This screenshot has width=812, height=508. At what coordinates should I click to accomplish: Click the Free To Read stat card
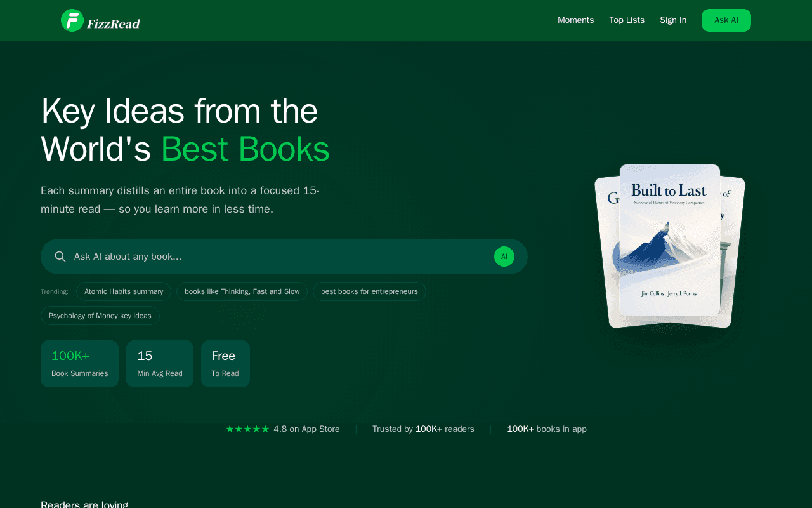point(225,364)
